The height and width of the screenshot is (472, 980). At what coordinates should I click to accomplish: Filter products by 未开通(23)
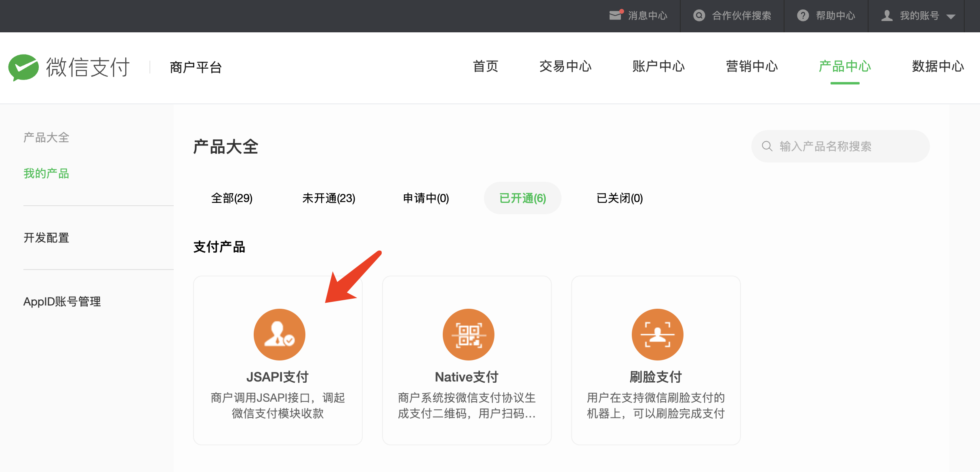point(329,198)
